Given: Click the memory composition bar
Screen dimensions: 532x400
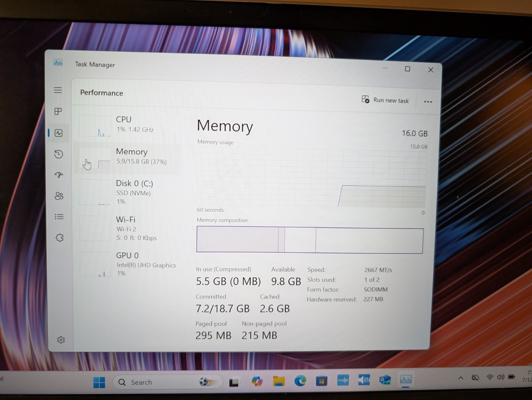Looking at the screenshot, I should tap(310, 240).
